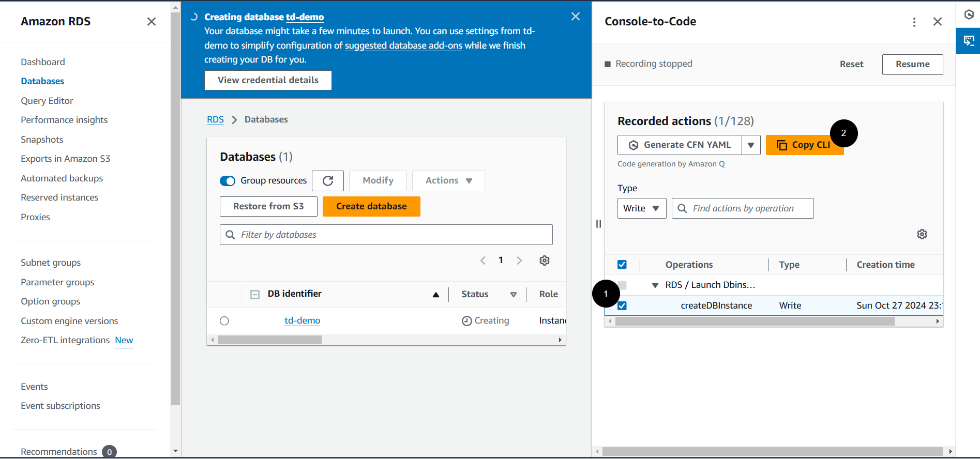Click View credential details button
The height and width of the screenshot is (459, 980).
pyautogui.click(x=268, y=80)
